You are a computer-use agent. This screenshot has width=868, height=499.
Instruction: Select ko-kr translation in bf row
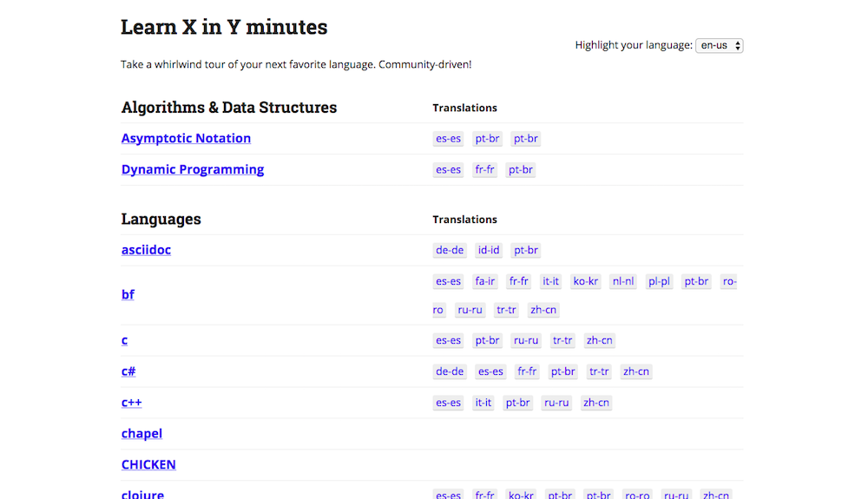click(x=586, y=281)
